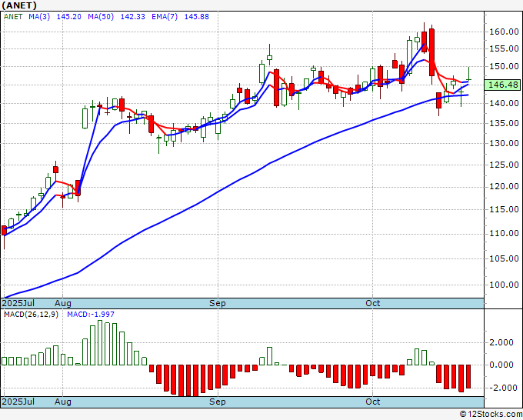Click the 150.00 price axis label
This screenshot has height=420, width=523.
pyautogui.click(x=504, y=66)
